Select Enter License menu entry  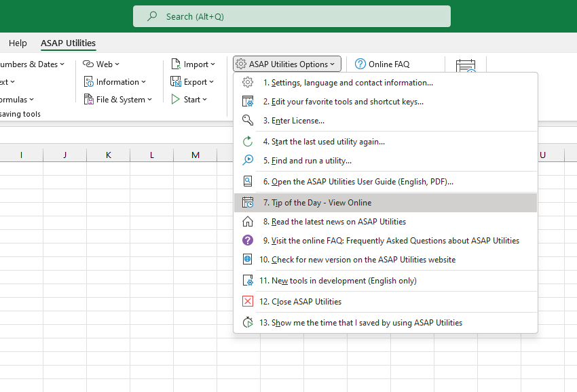(x=386, y=121)
